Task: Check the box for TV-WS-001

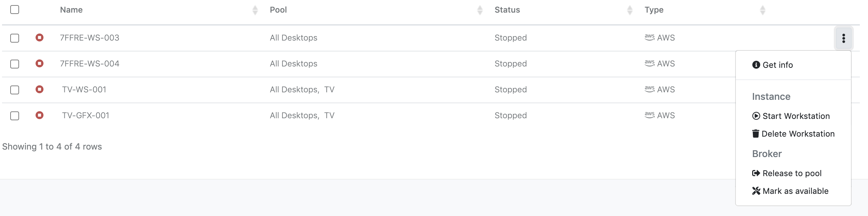Action: click(15, 90)
